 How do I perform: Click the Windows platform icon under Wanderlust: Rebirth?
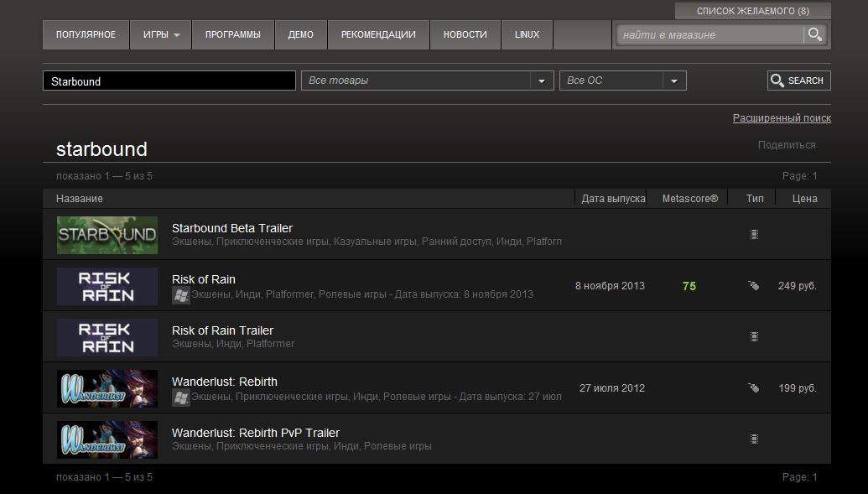coord(180,398)
